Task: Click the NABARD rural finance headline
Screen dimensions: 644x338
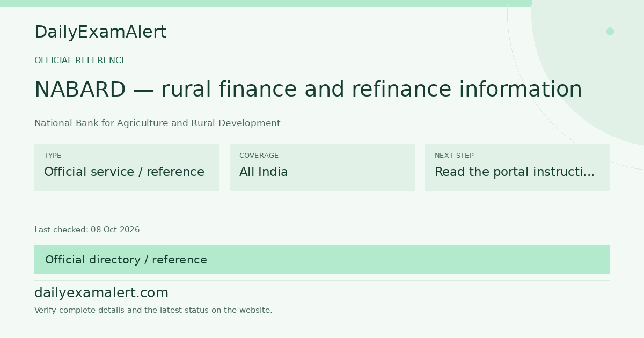Action: (308, 90)
